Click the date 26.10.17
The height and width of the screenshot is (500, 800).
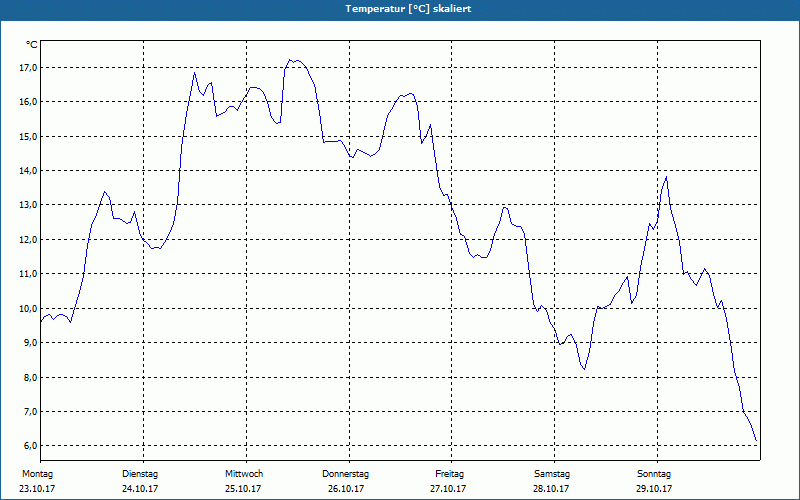346,489
